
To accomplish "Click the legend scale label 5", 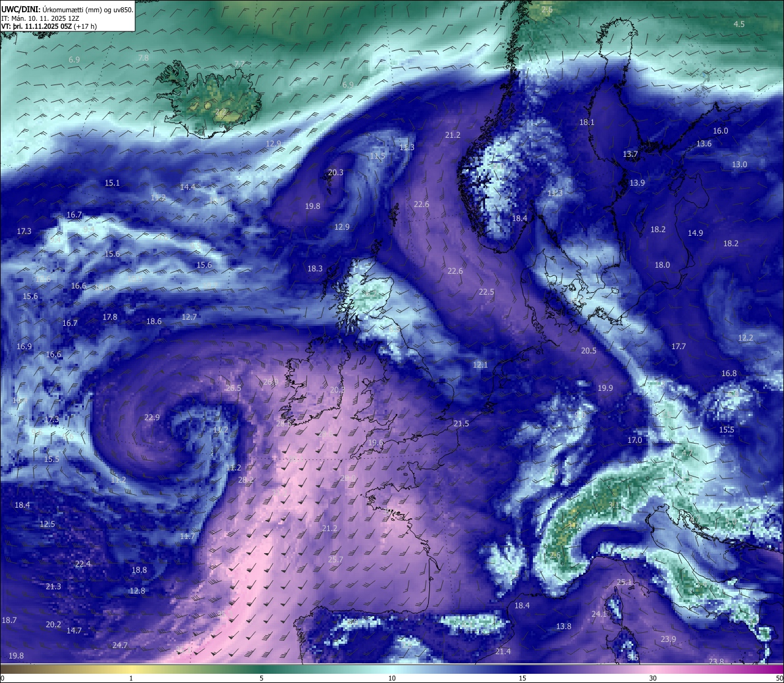I will coord(262,677).
